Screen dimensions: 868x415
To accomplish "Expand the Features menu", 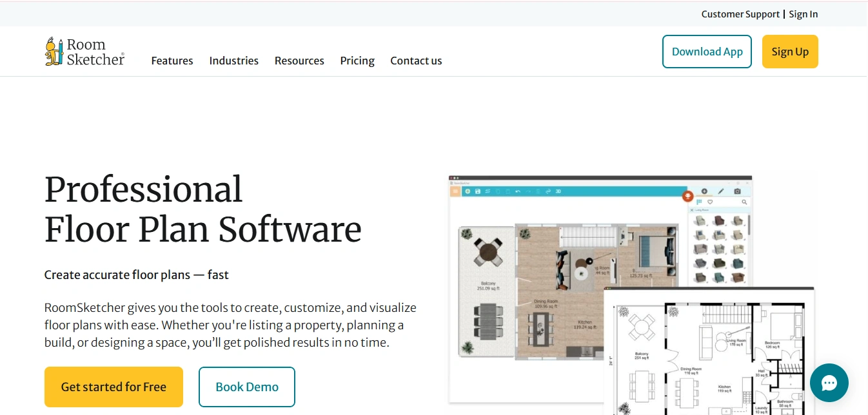I will pos(172,61).
